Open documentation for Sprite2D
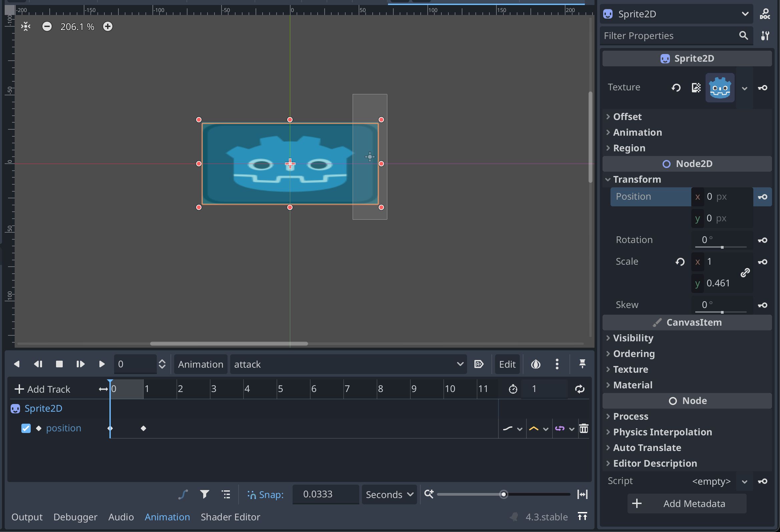This screenshot has height=532, width=780. tap(765, 14)
